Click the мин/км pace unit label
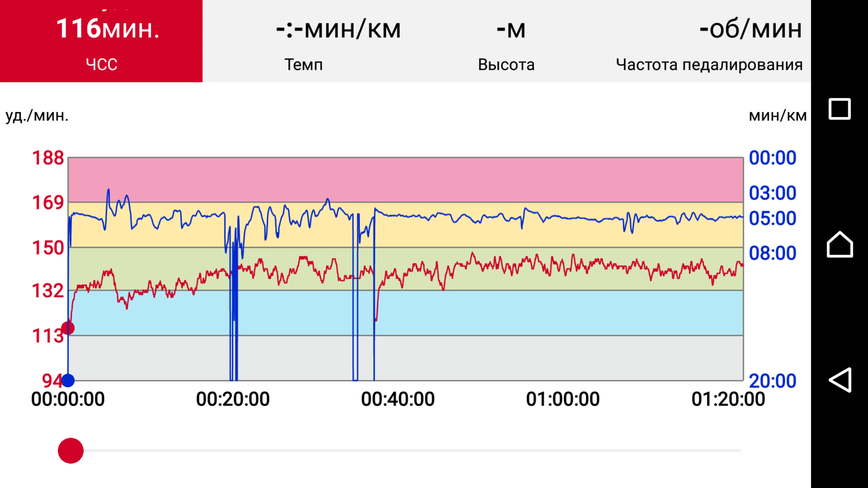The image size is (868, 488). 777,115
